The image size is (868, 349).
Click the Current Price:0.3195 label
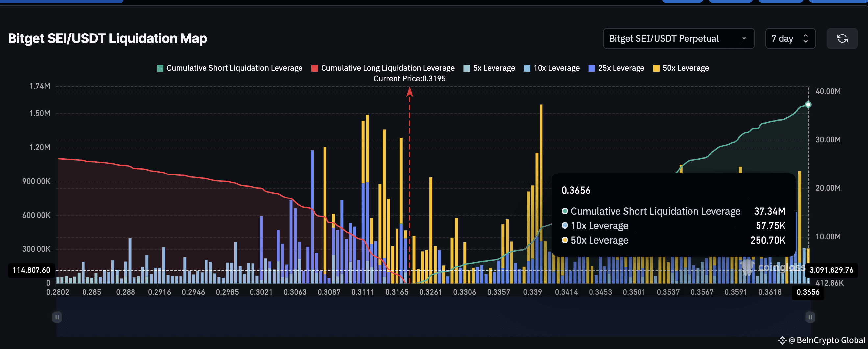tap(409, 79)
